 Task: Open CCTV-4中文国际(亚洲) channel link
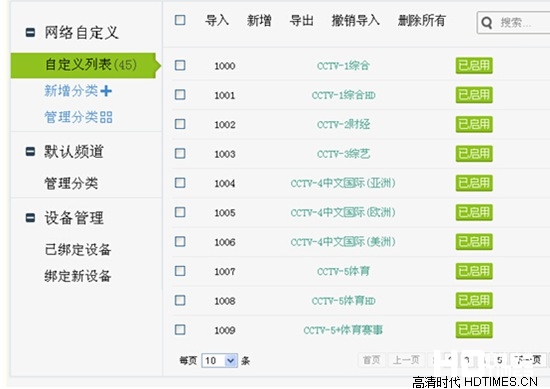(343, 183)
